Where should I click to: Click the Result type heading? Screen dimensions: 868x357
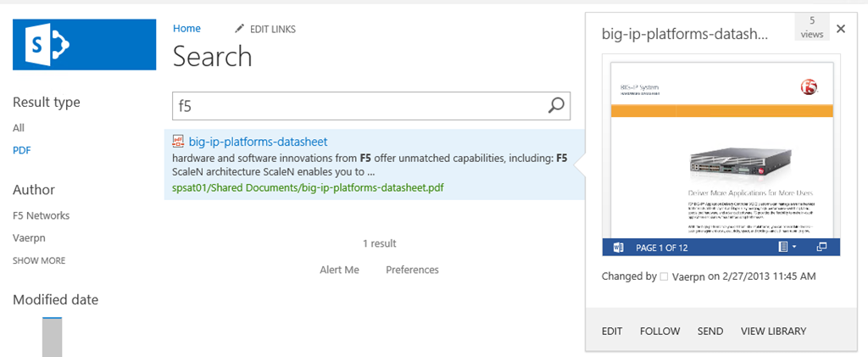(47, 103)
